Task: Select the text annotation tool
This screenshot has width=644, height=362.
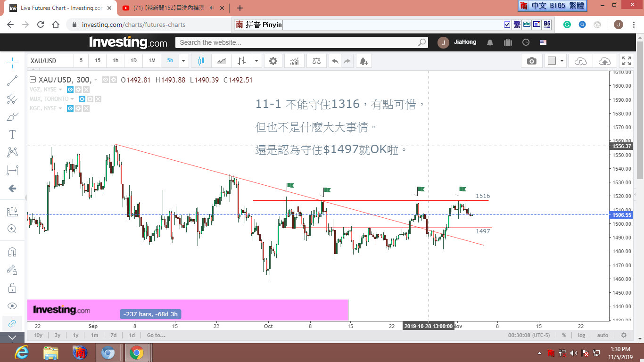Action: point(12,134)
